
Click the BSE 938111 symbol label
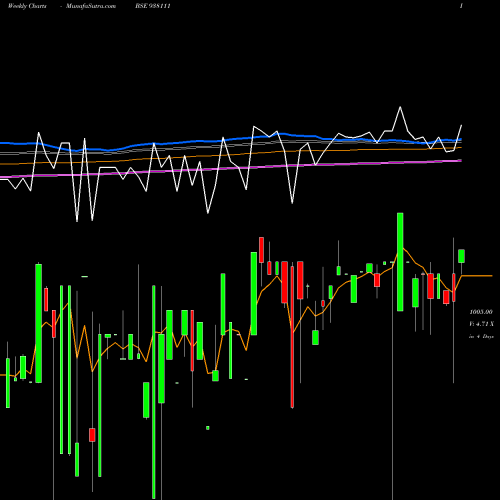[x=153, y=6]
